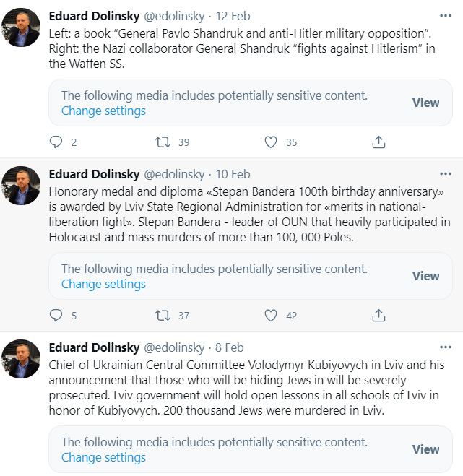Open the profile avatar on the 12 Feb tweet

[x=21, y=27]
